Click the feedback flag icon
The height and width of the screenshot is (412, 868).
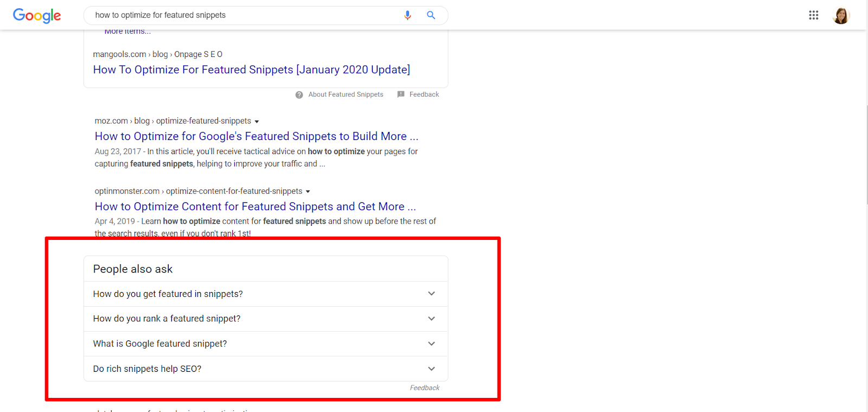(x=401, y=94)
